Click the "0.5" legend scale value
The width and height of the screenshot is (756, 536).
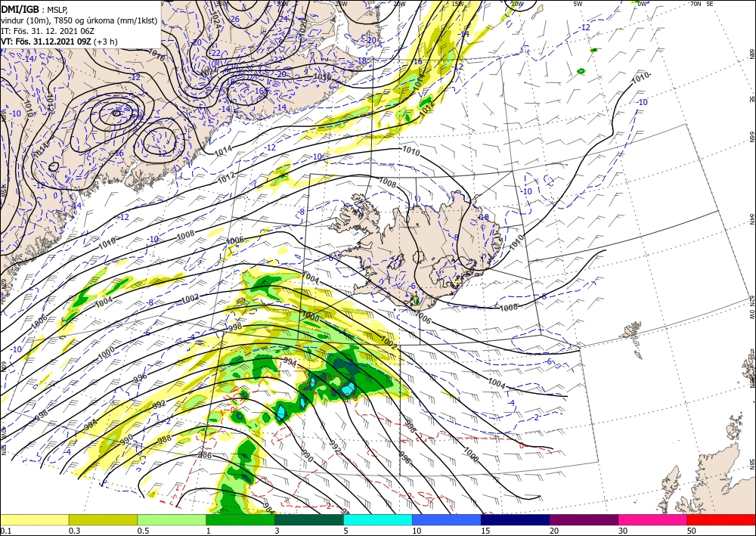(x=143, y=531)
